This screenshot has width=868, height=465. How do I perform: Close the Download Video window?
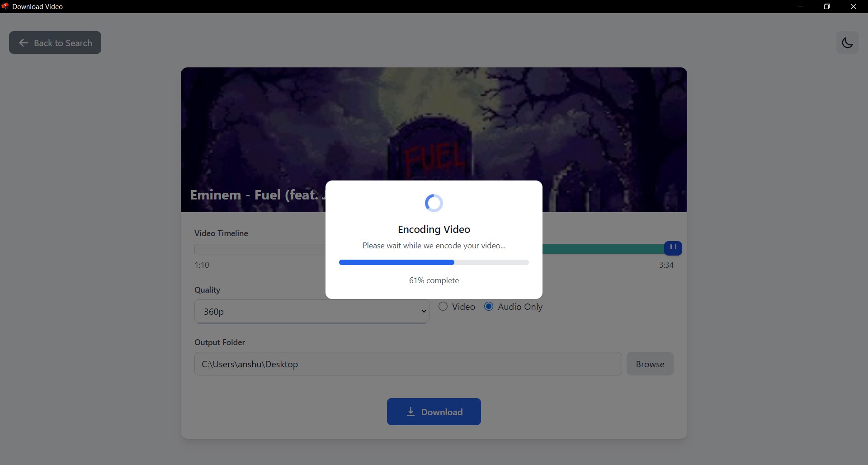click(854, 6)
